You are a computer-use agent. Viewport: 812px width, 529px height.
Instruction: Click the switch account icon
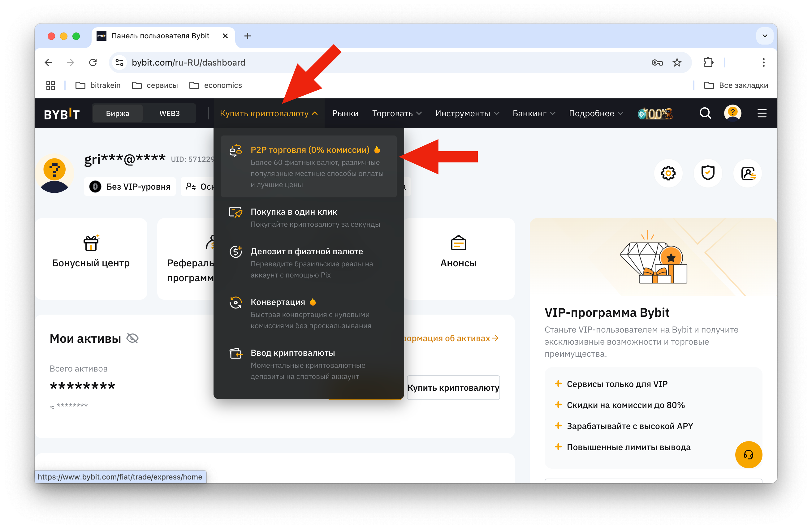[x=748, y=173]
